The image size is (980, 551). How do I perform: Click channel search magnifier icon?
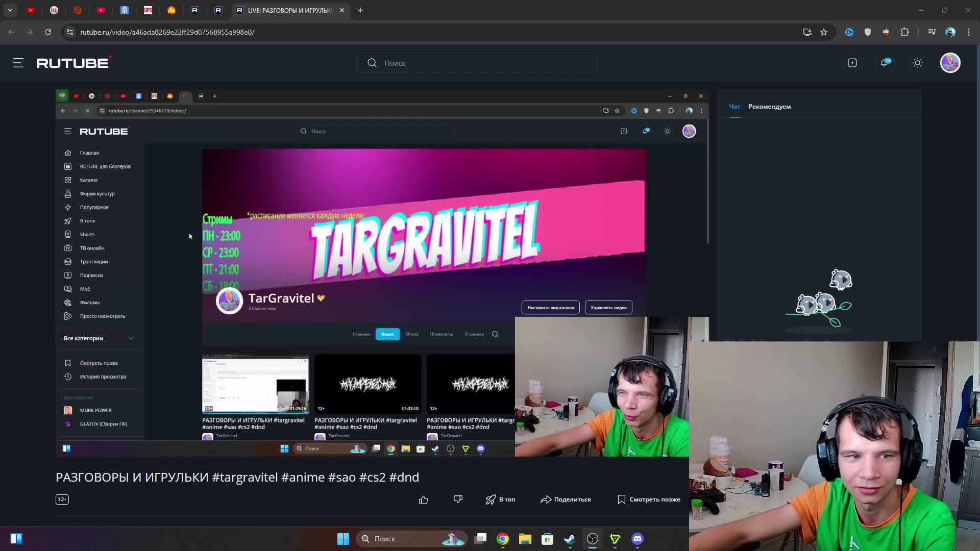pos(495,334)
